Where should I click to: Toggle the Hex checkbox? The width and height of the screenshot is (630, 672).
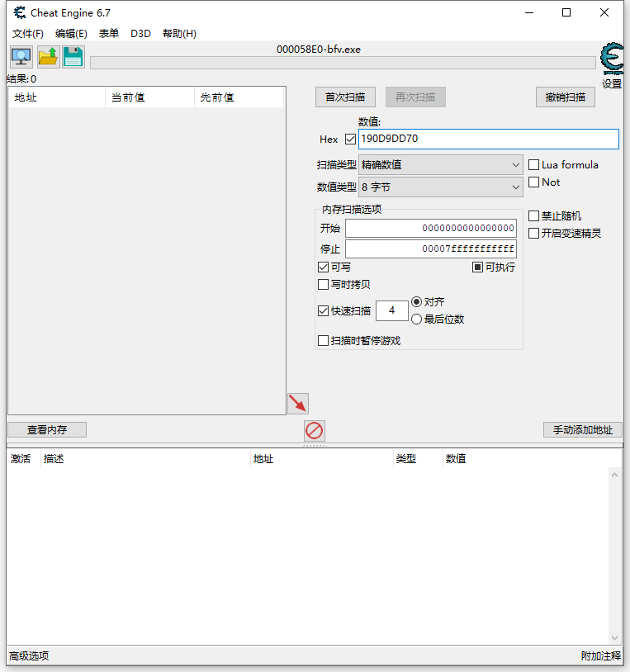coord(350,140)
